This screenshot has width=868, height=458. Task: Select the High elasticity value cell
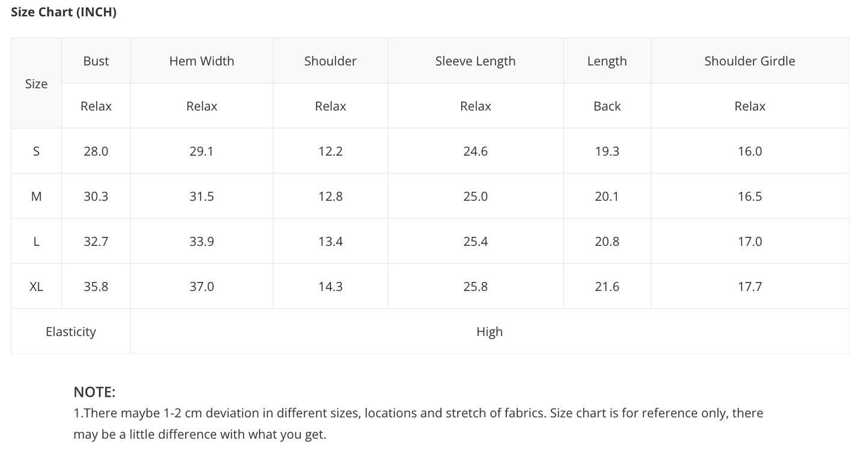[x=490, y=331]
